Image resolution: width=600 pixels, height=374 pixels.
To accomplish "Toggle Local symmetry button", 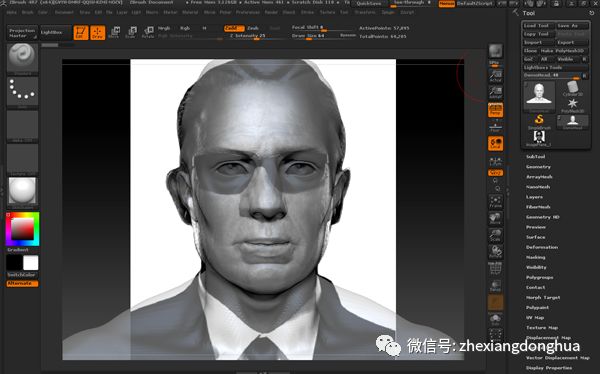I will point(495,144).
